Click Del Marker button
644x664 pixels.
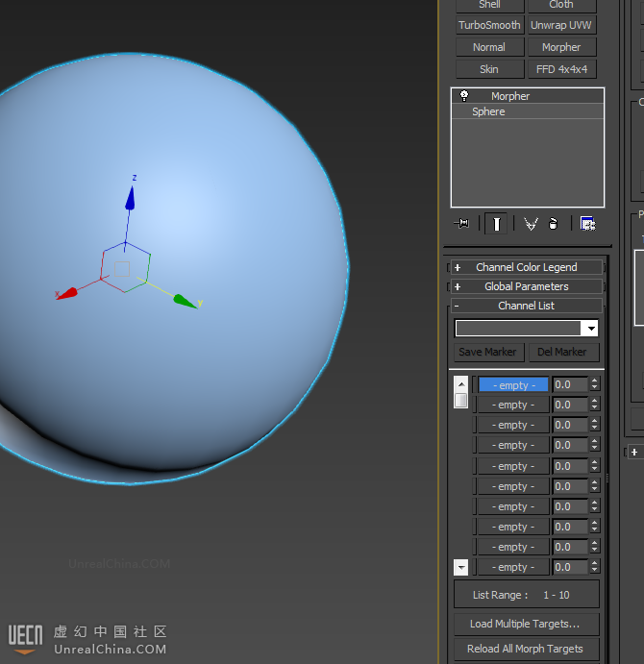tap(563, 352)
